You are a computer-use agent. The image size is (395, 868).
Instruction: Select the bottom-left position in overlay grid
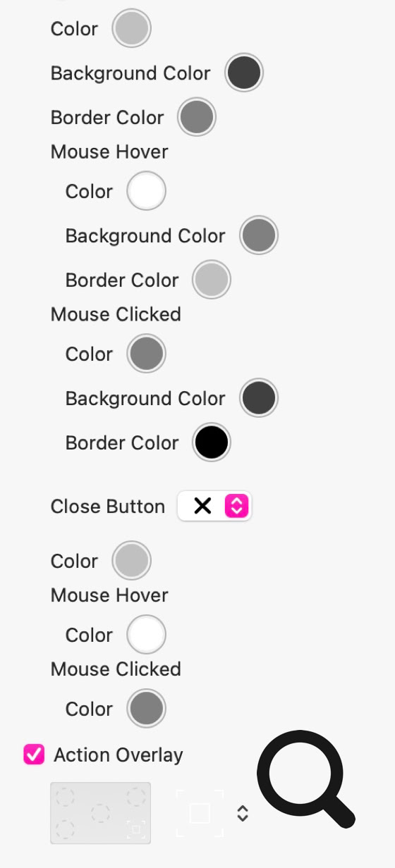[x=65, y=829]
